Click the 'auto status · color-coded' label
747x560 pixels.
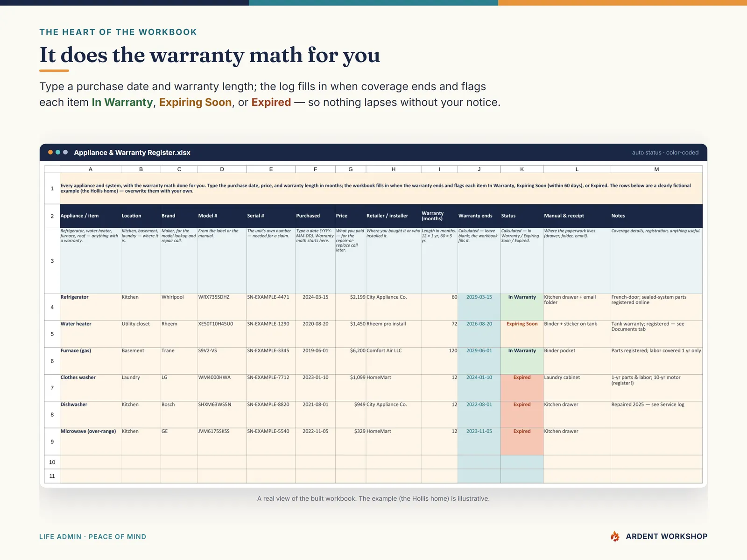pos(665,153)
